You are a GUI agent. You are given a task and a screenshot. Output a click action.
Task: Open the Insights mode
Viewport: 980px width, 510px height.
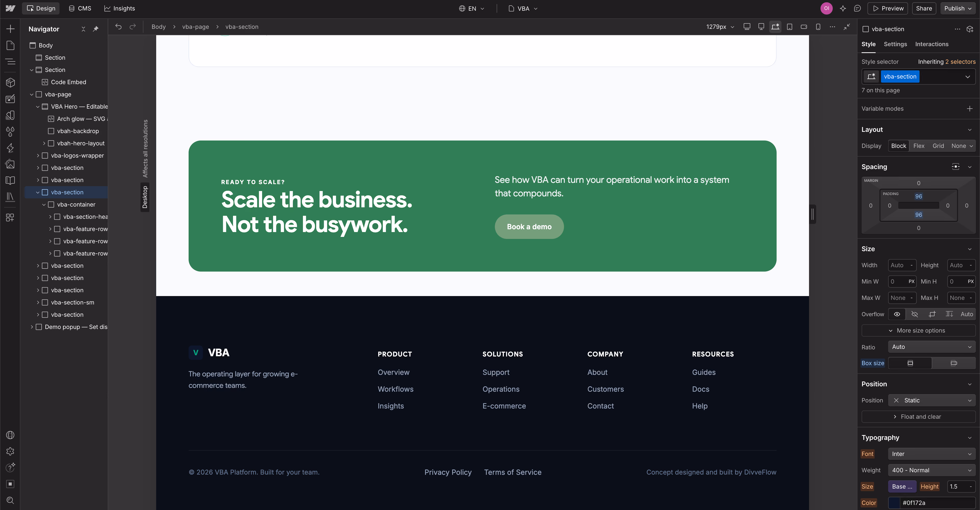119,8
